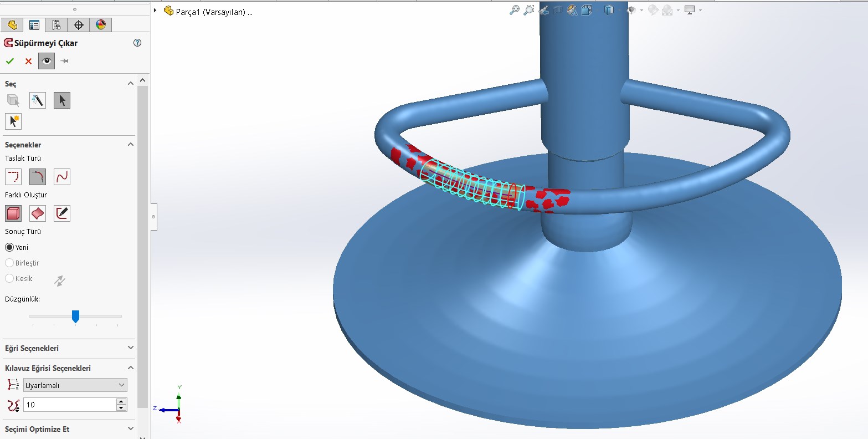Viewport: 868px width, 439px height.
Task: Select solid body creation type
Action: 13,213
